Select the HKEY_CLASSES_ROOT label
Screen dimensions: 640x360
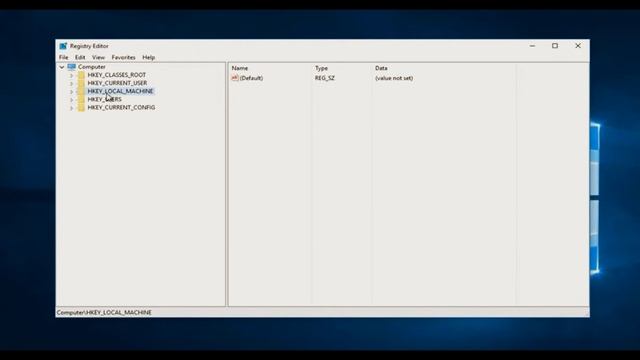coord(117,75)
